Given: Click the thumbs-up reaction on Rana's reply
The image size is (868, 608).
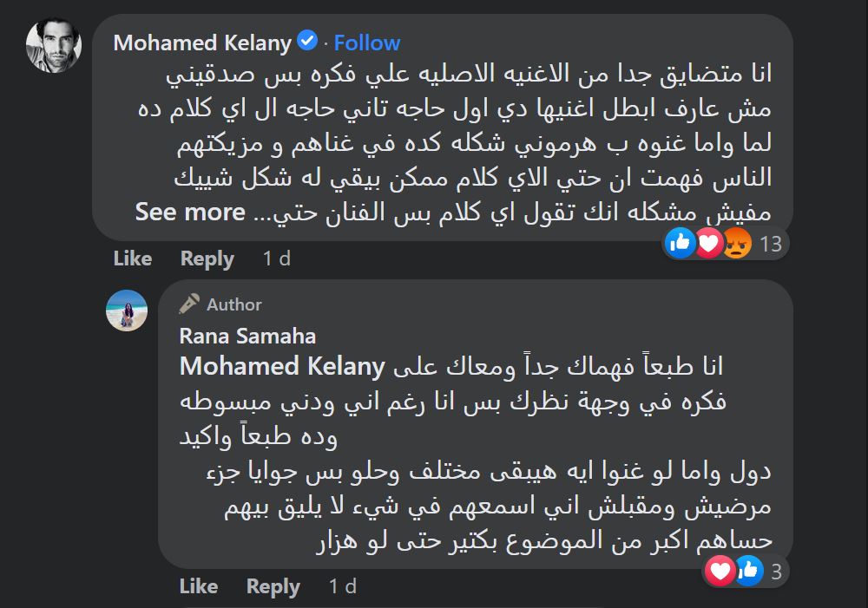Looking at the screenshot, I should point(747,572).
